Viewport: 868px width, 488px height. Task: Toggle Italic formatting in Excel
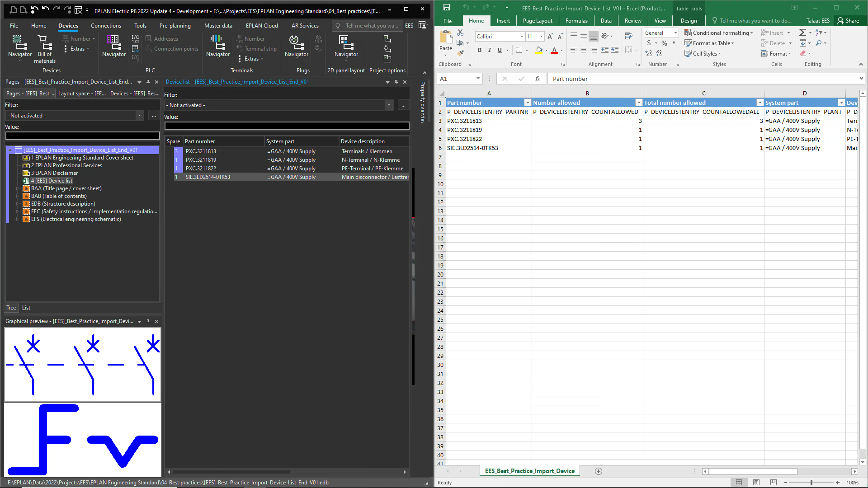coord(490,50)
